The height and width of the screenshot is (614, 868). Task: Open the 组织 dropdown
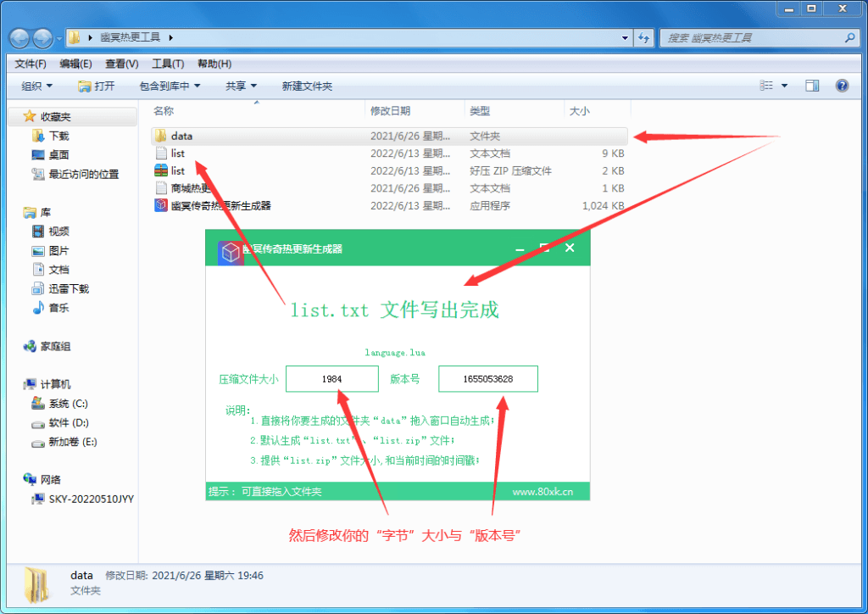[x=36, y=86]
